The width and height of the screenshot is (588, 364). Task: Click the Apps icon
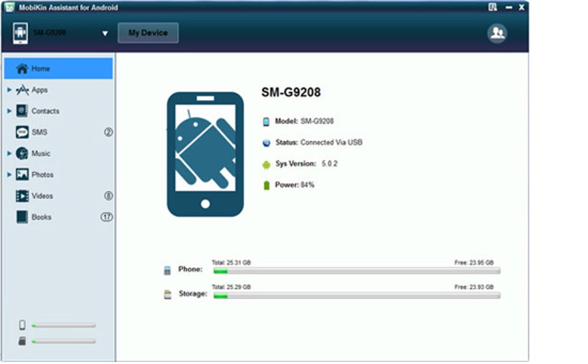click(x=22, y=90)
